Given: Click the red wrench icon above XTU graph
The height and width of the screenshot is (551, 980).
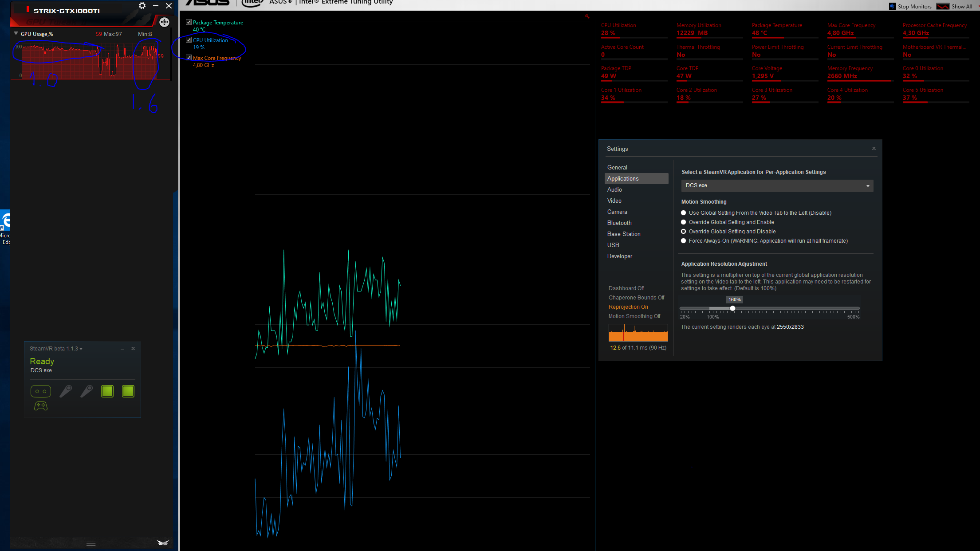Looking at the screenshot, I should pyautogui.click(x=587, y=16).
